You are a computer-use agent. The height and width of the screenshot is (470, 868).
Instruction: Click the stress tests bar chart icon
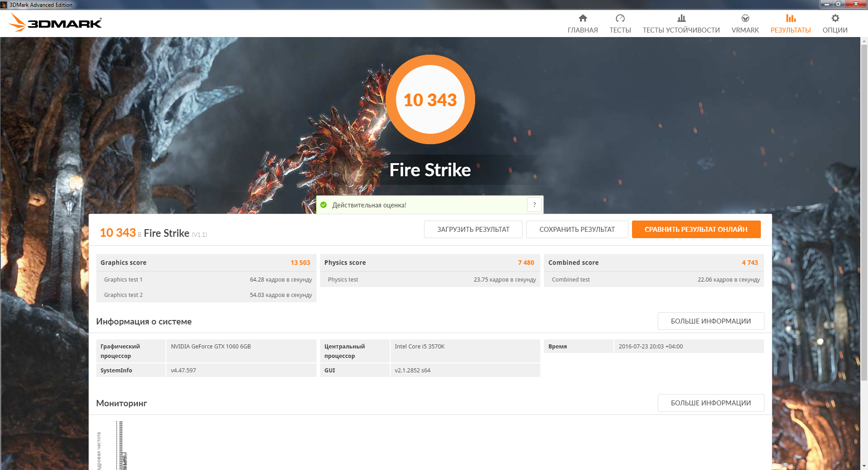coord(681,18)
